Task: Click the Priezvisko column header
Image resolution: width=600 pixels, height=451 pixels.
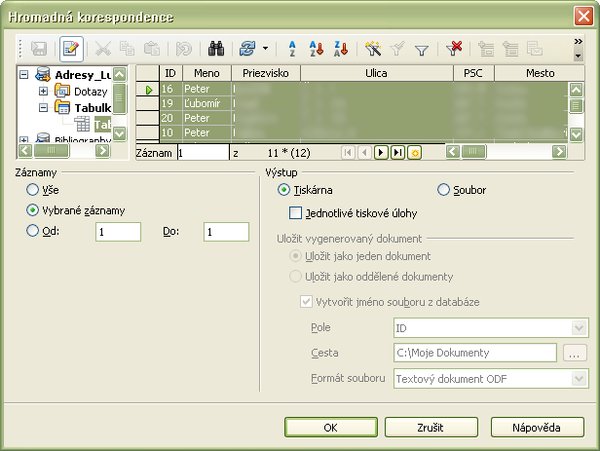Action: (x=266, y=73)
